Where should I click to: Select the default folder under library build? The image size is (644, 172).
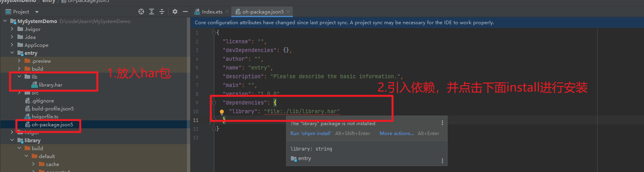[47, 157]
